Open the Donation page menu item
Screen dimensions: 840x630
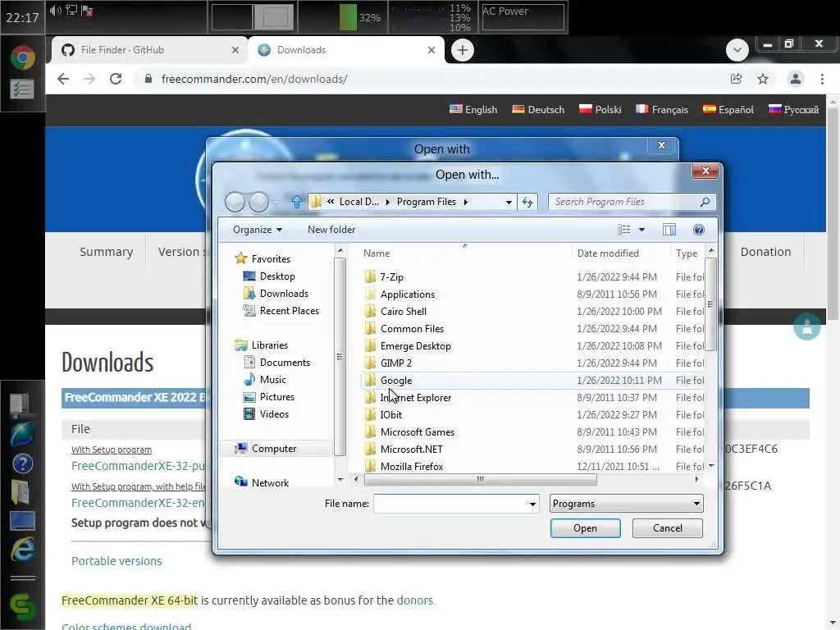click(x=765, y=252)
